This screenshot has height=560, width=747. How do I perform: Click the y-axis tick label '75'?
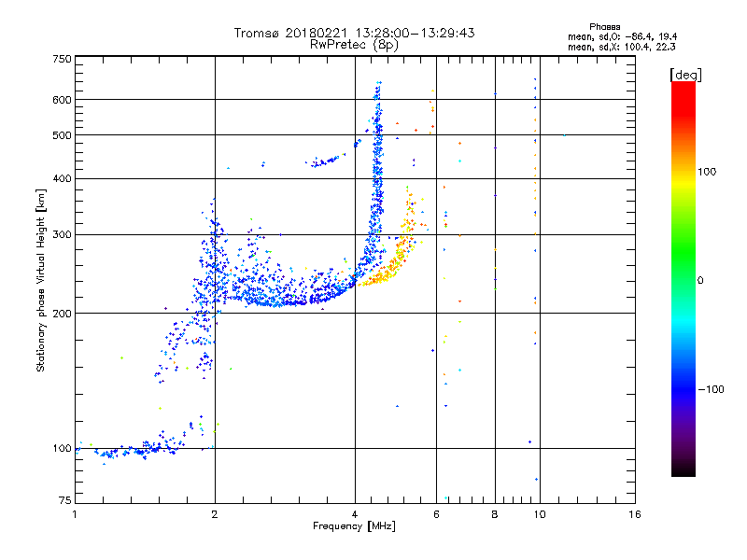[x=65, y=500]
